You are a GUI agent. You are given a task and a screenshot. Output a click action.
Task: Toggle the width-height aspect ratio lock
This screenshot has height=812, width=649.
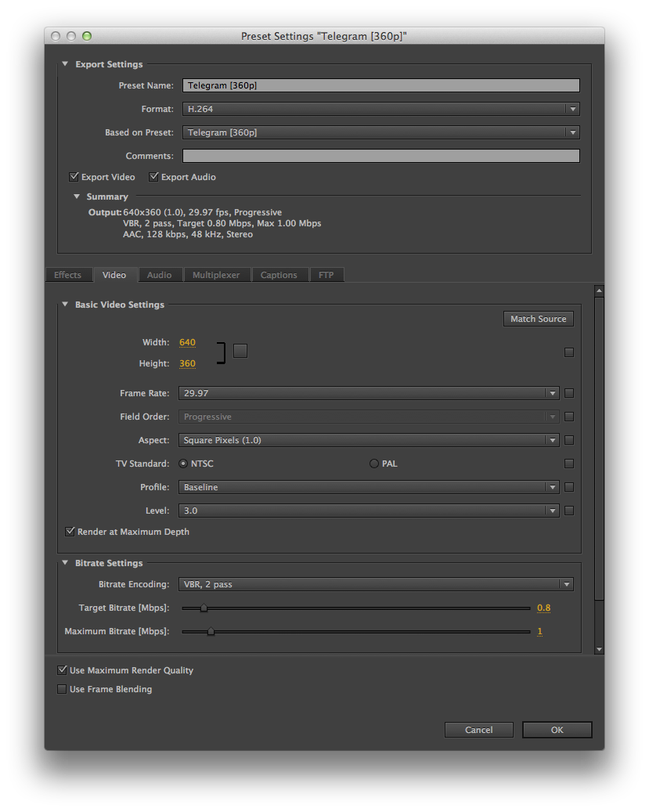[240, 351]
